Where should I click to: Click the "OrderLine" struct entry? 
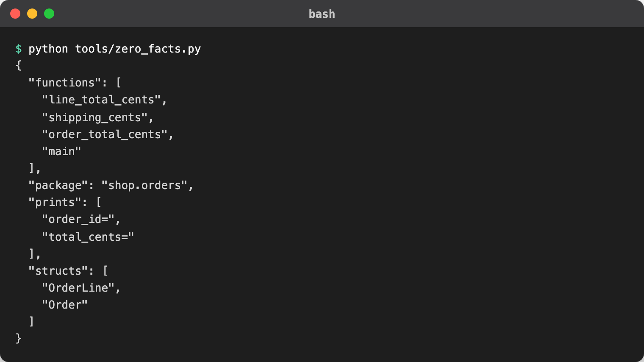(x=78, y=288)
